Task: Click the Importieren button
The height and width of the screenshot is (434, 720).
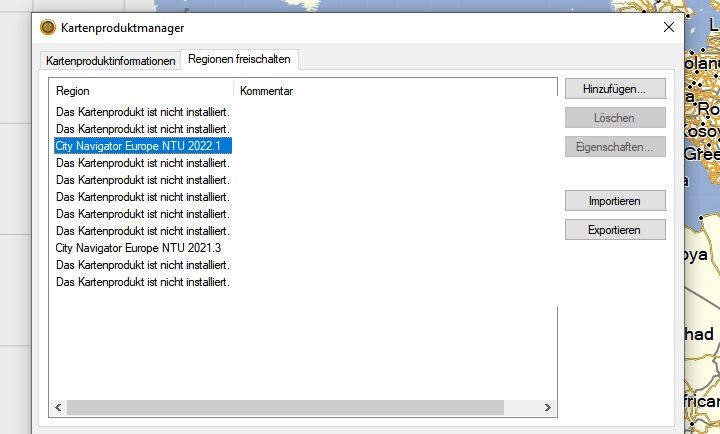Action: pos(614,201)
